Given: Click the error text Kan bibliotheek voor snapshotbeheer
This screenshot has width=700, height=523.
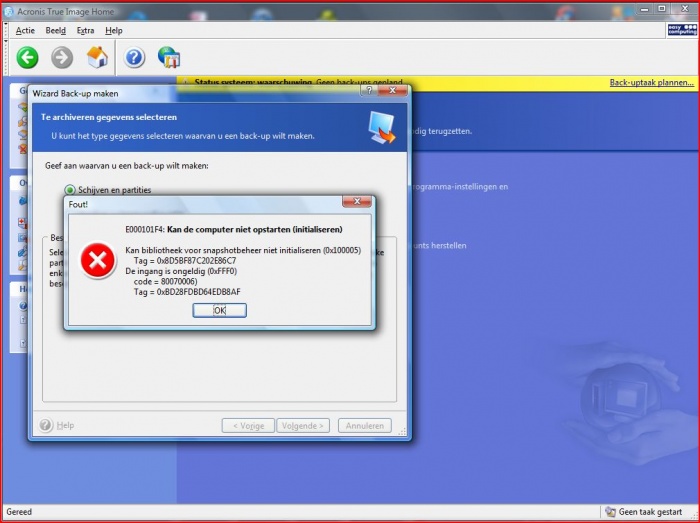Looking at the screenshot, I should pyautogui.click(x=243, y=250).
